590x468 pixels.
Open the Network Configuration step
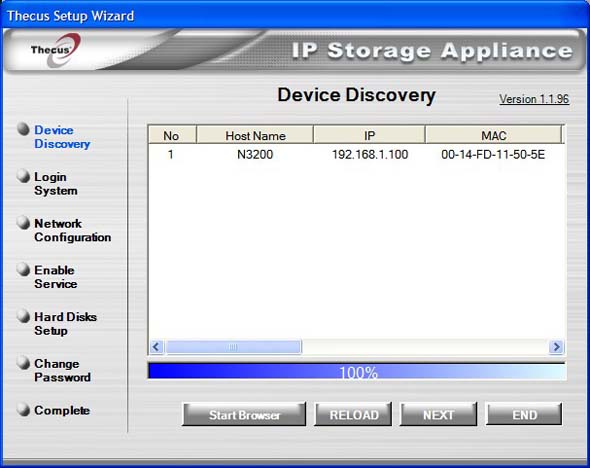[x=73, y=230]
